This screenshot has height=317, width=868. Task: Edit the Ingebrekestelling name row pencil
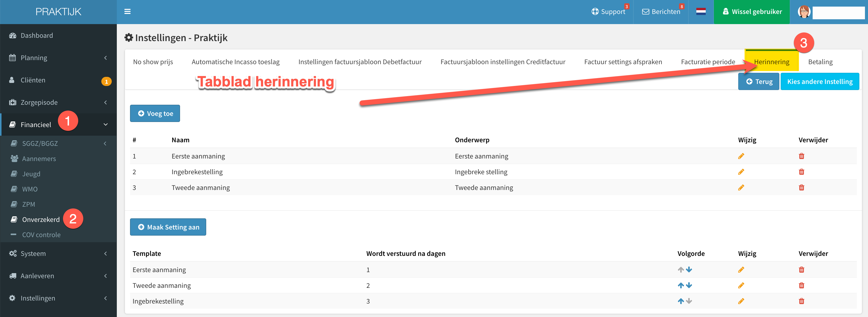pyautogui.click(x=741, y=172)
